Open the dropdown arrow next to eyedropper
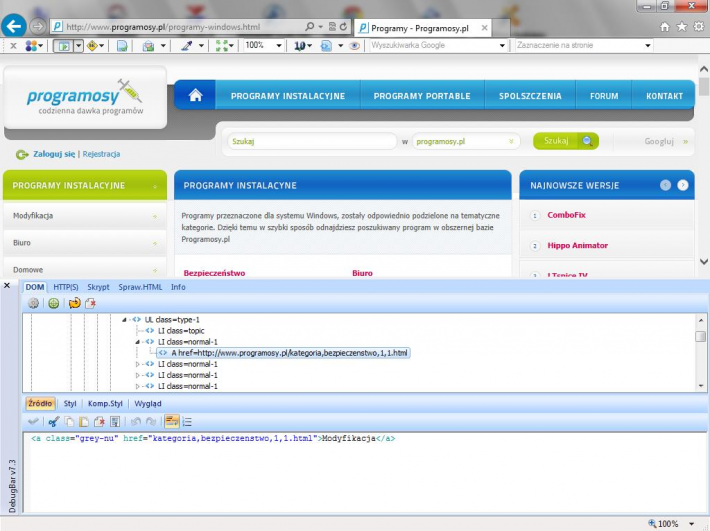The height and width of the screenshot is (531, 710). click(201, 46)
